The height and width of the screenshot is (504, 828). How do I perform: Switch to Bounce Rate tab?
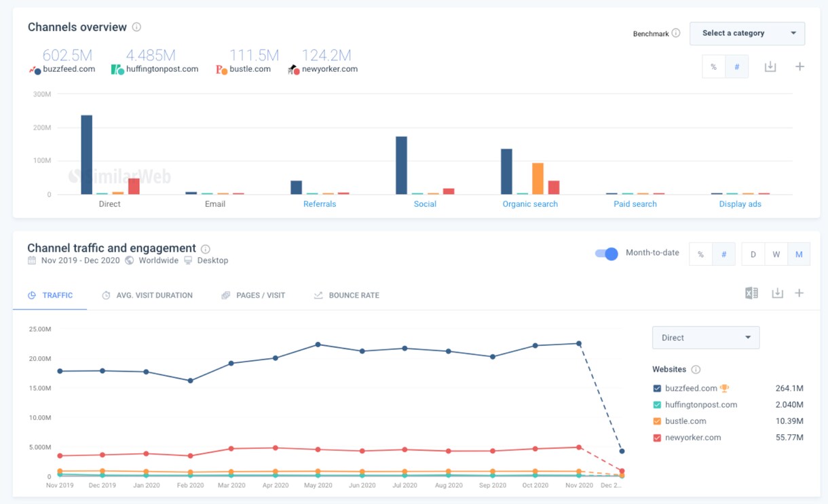click(346, 296)
